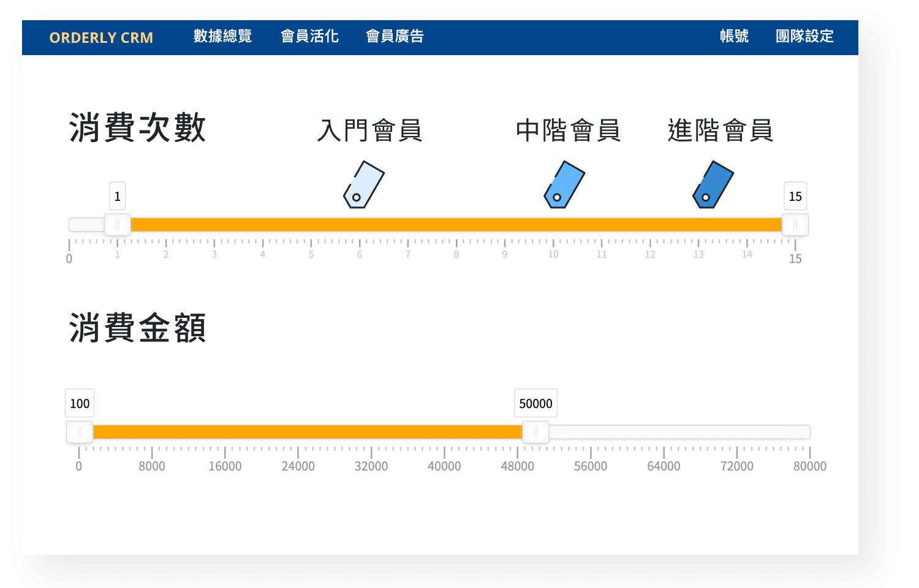Click the 入門會員 label text

[x=369, y=130]
